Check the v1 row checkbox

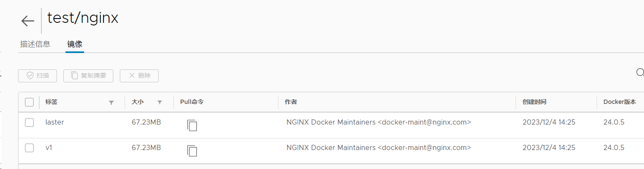pyautogui.click(x=29, y=148)
